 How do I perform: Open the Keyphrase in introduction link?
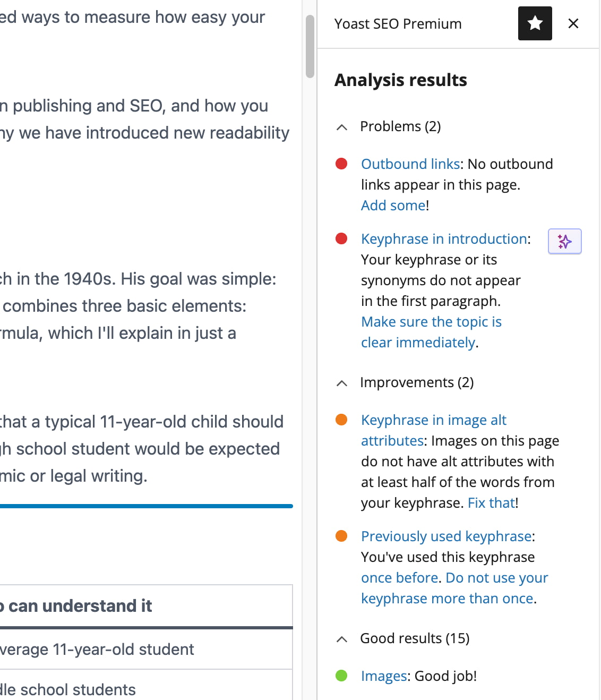pos(444,239)
